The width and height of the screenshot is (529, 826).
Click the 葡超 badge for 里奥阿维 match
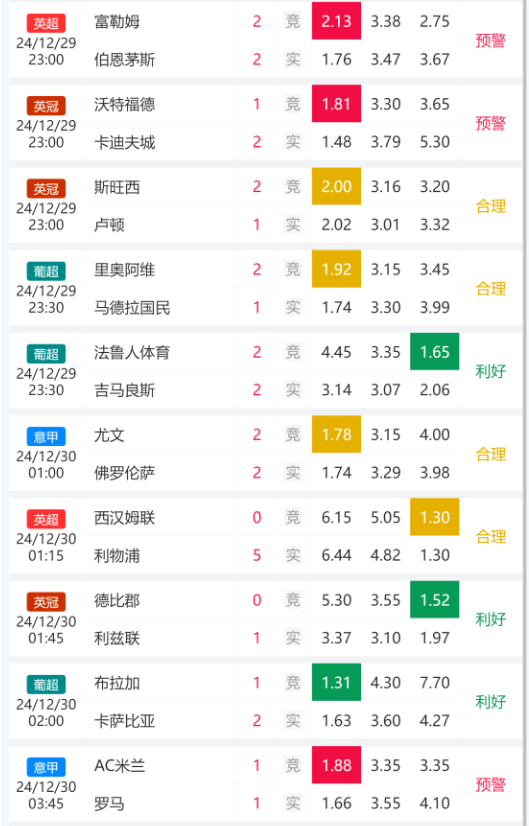(46, 271)
